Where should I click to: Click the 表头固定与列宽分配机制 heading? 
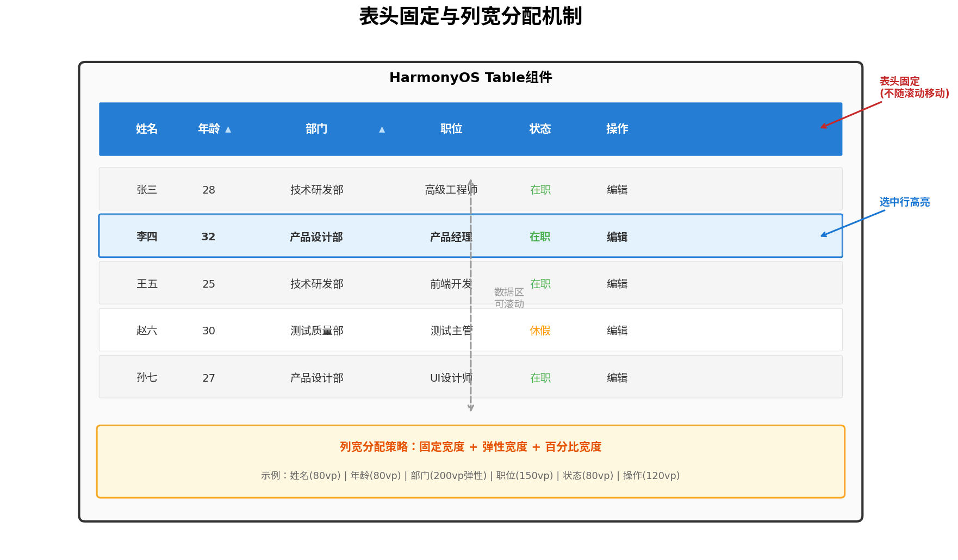click(471, 16)
